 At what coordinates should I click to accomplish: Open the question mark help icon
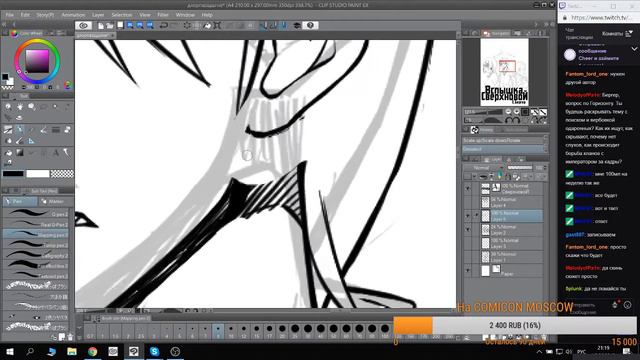coord(310,25)
